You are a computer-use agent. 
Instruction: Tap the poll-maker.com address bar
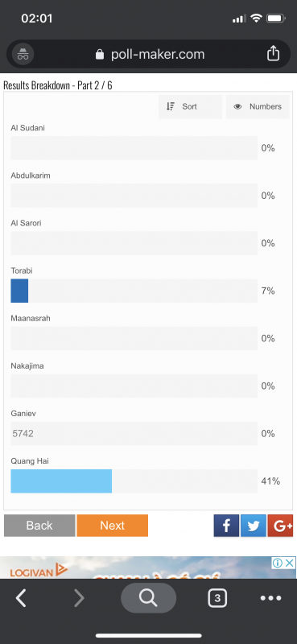(x=149, y=54)
